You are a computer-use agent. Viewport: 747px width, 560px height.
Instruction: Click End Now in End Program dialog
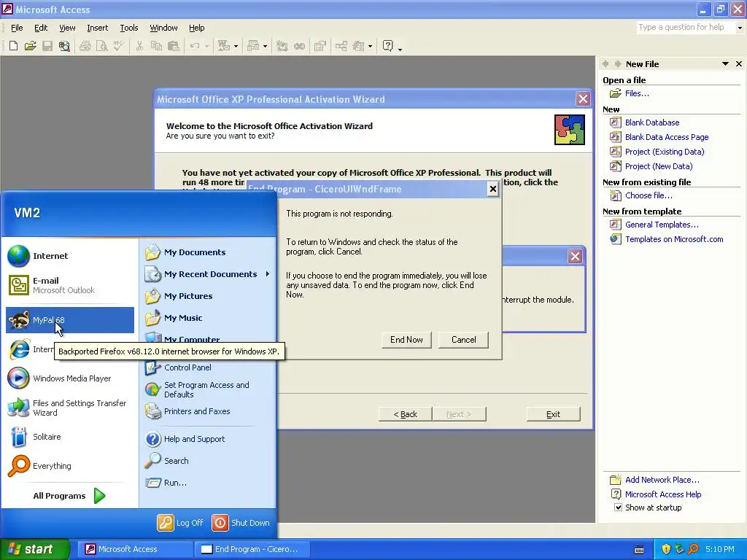click(x=406, y=340)
